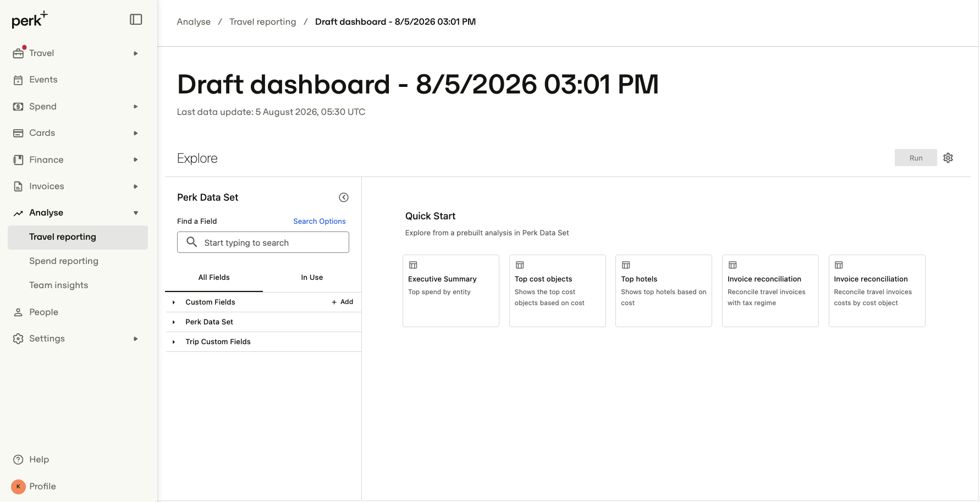Open the People section icon
The width and height of the screenshot is (980, 502).
point(18,312)
